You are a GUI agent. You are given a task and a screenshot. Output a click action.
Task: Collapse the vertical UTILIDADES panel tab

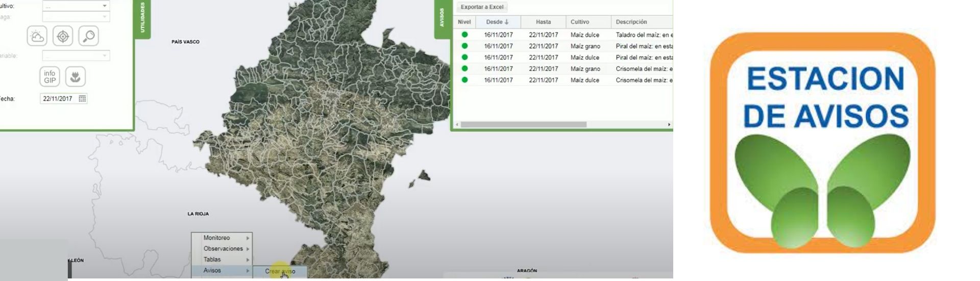142,18
